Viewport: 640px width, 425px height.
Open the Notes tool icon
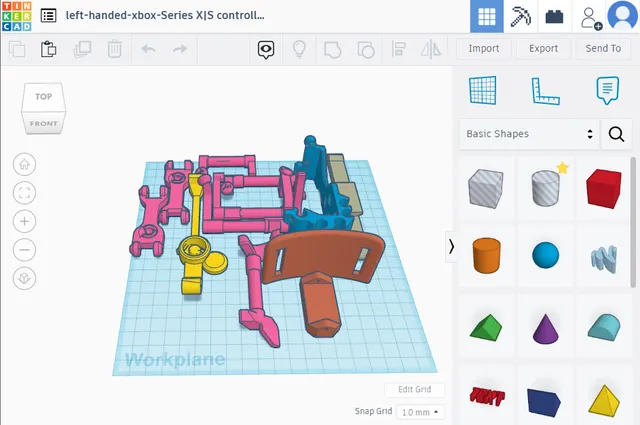[x=607, y=90]
